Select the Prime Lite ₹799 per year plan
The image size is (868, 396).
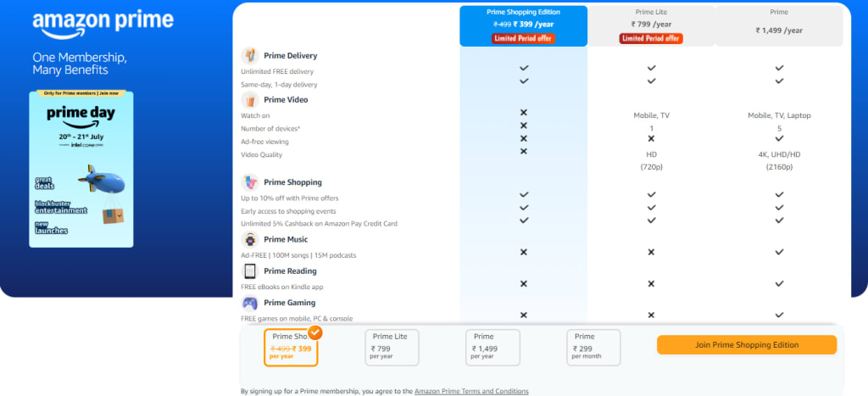[392, 348]
